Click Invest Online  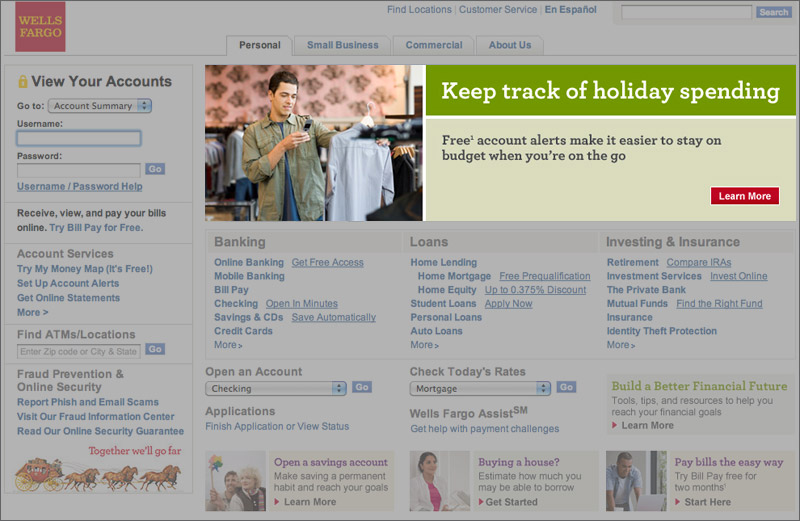coord(738,276)
